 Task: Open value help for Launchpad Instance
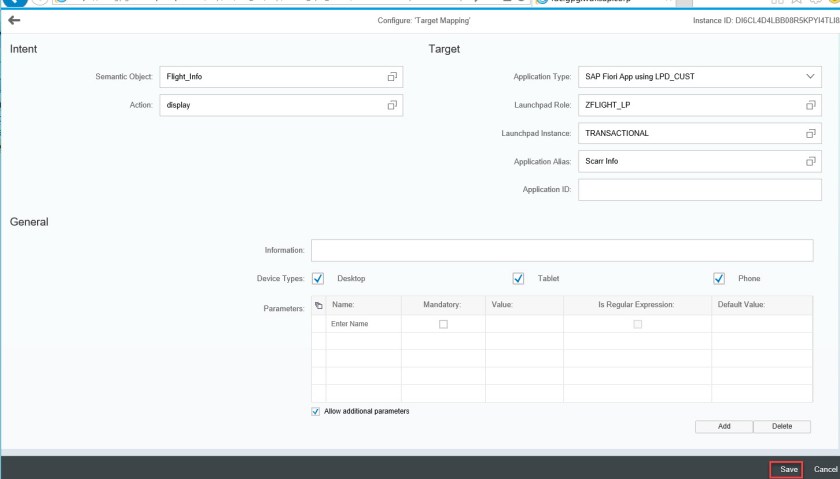811,133
